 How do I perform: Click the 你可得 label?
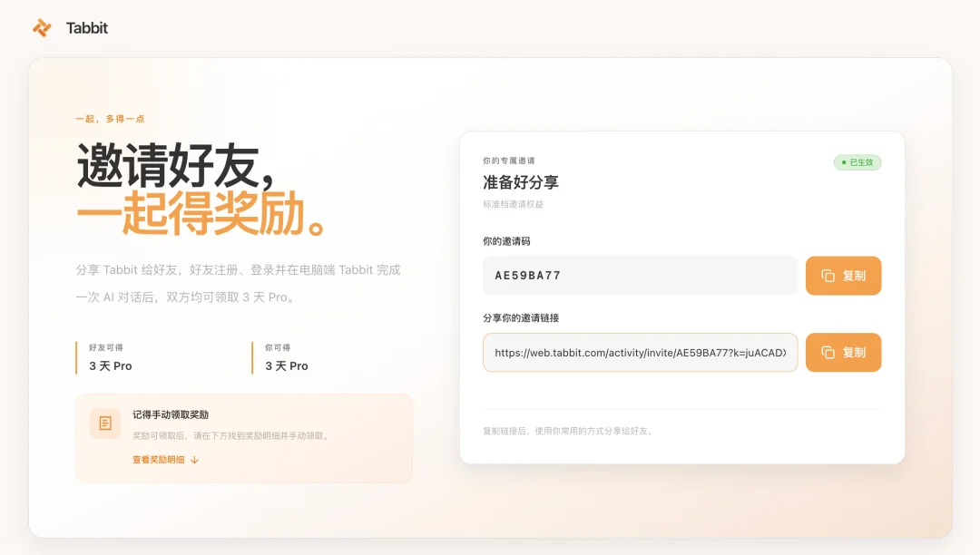coord(278,347)
